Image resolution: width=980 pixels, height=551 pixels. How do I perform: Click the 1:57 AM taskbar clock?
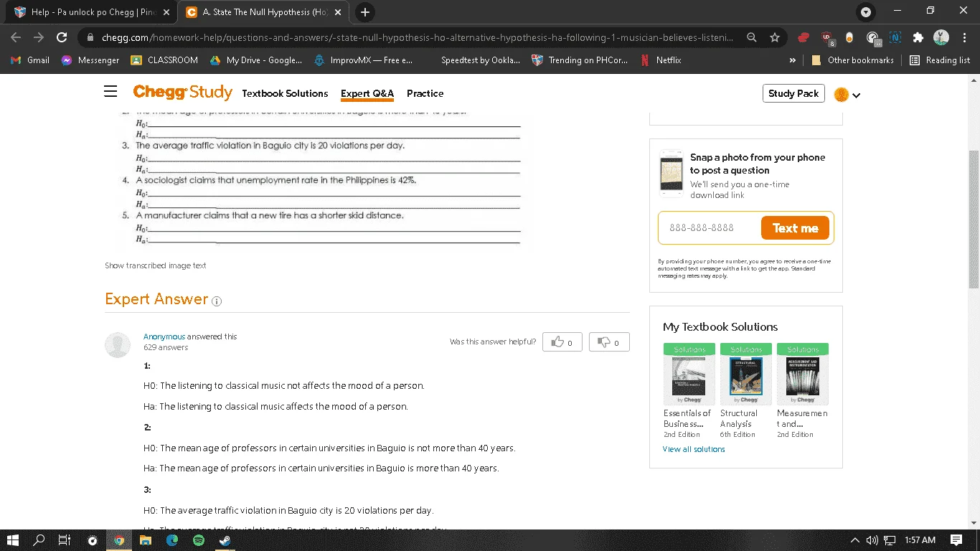920,540
